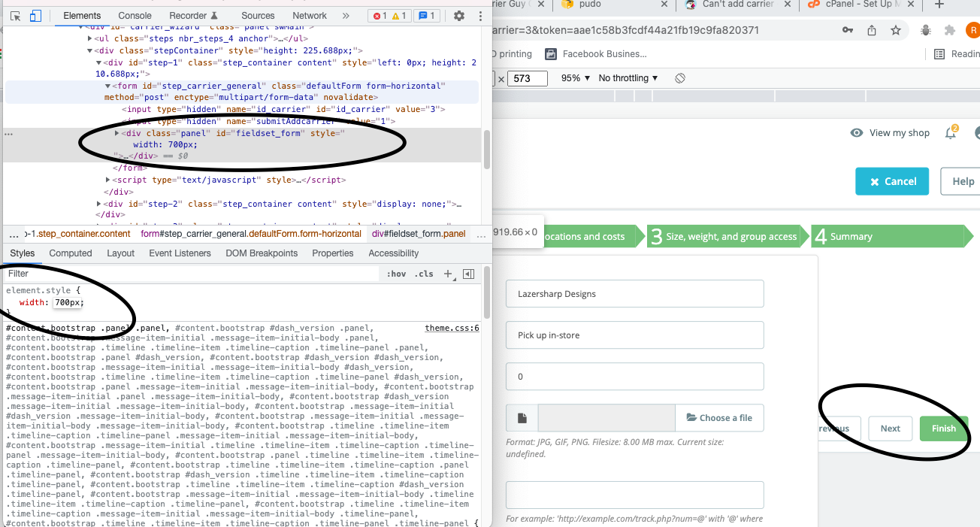The width and height of the screenshot is (980, 527).
Task: Activate the inspect element picker icon
Action: (16, 16)
